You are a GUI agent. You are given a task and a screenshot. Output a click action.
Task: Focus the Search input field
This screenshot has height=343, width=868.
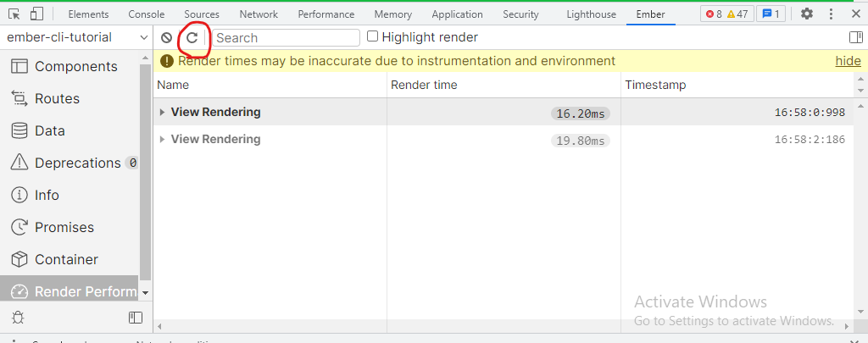click(x=287, y=37)
